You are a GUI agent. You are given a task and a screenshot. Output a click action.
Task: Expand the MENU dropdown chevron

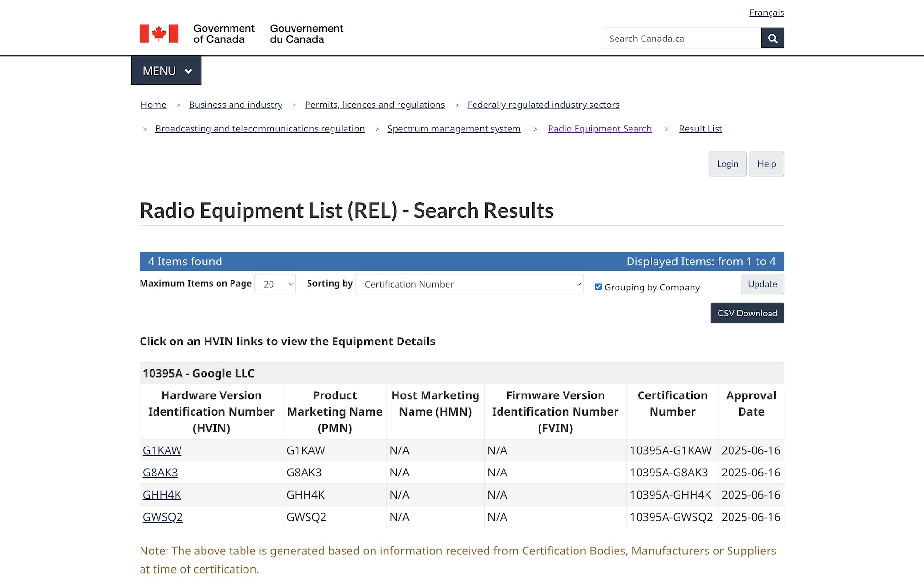188,71
